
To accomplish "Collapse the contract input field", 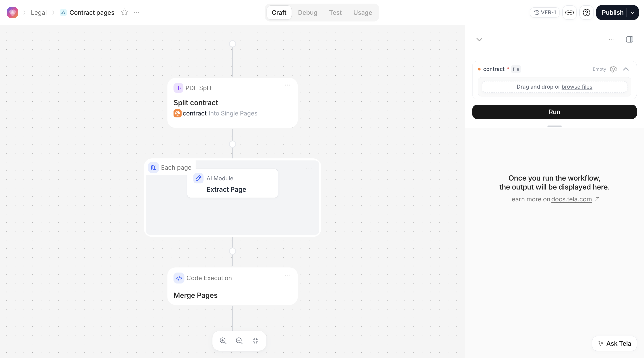I will pyautogui.click(x=626, y=69).
